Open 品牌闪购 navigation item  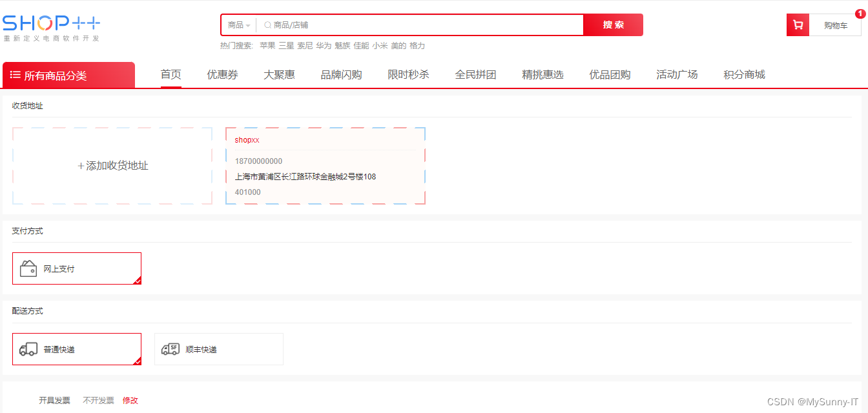pyautogui.click(x=342, y=74)
